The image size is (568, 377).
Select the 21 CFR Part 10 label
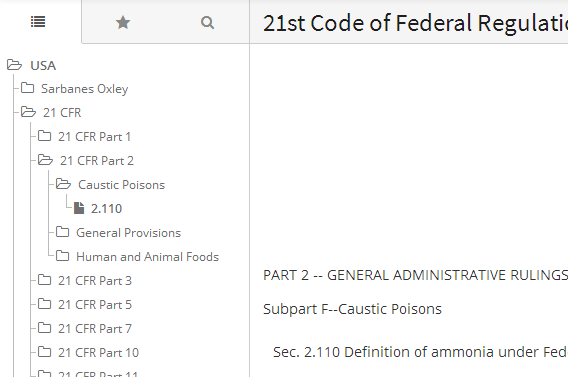pyautogui.click(x=99, y=352)
